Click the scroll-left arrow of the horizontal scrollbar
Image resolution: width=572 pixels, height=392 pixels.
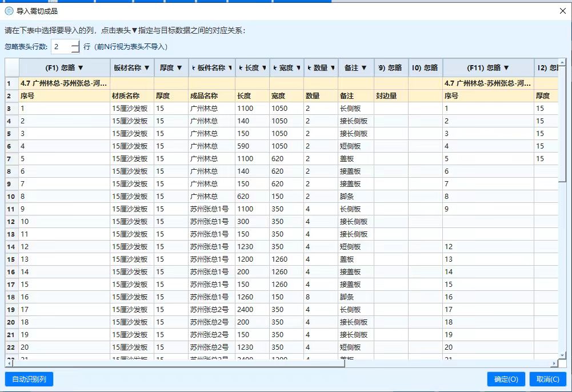(9, 363)
